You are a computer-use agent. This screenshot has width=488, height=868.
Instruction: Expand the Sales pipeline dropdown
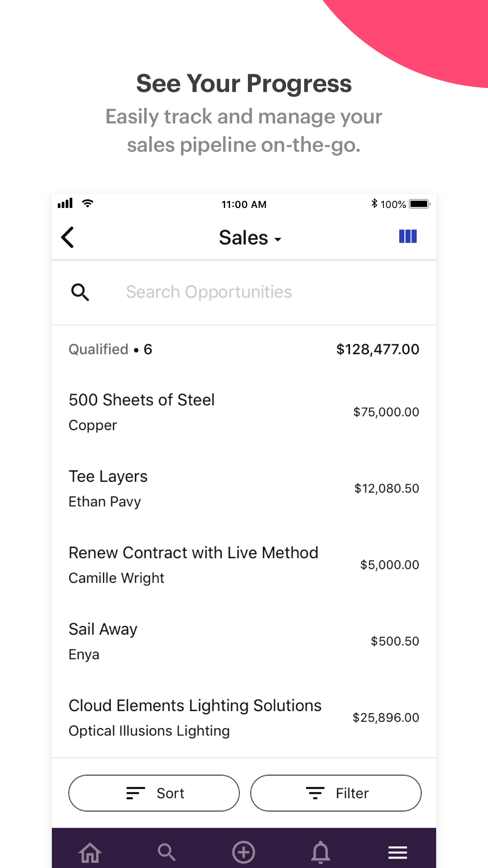pyautogui.click(x=250, y=238)
